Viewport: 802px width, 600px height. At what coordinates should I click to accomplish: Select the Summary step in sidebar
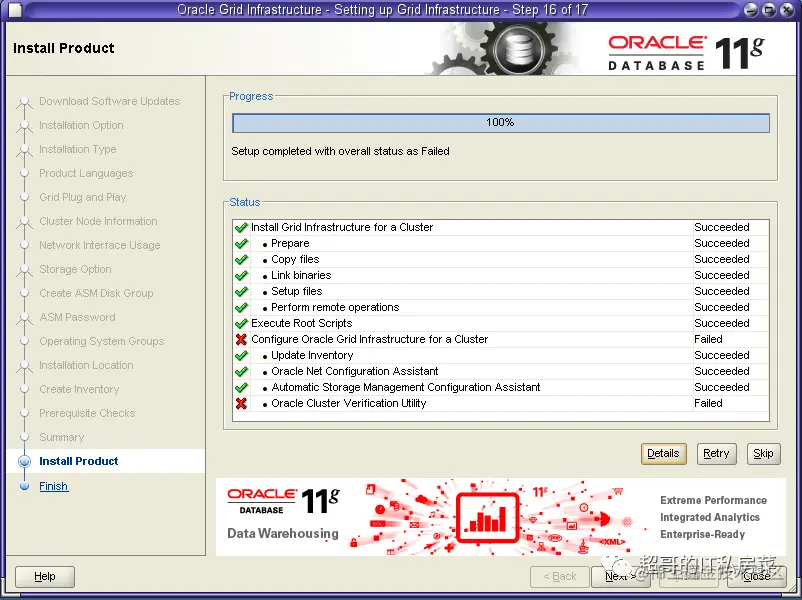pos(61,437)
